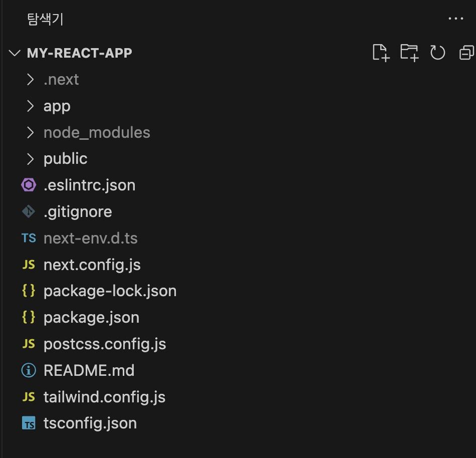This screenshot has height=458, width=476.
Task: Click the git icon beside .gitignore
Action: [x=29, y=211]
